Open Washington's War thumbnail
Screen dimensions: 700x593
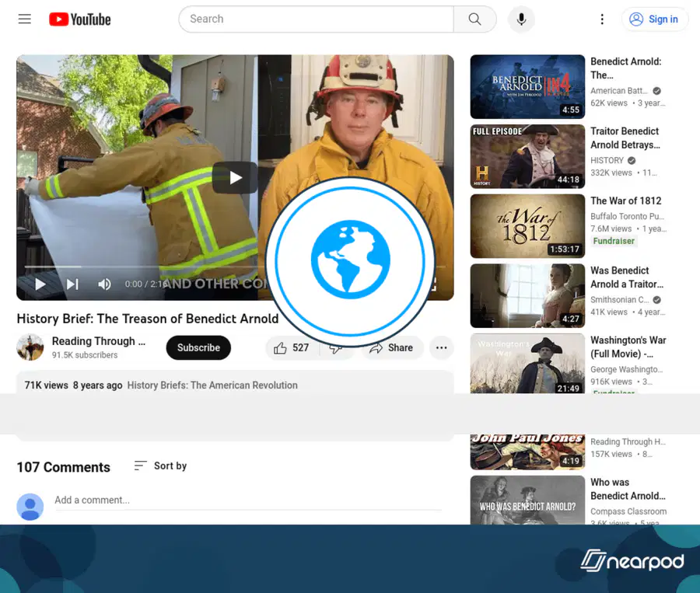coord(527,363)
